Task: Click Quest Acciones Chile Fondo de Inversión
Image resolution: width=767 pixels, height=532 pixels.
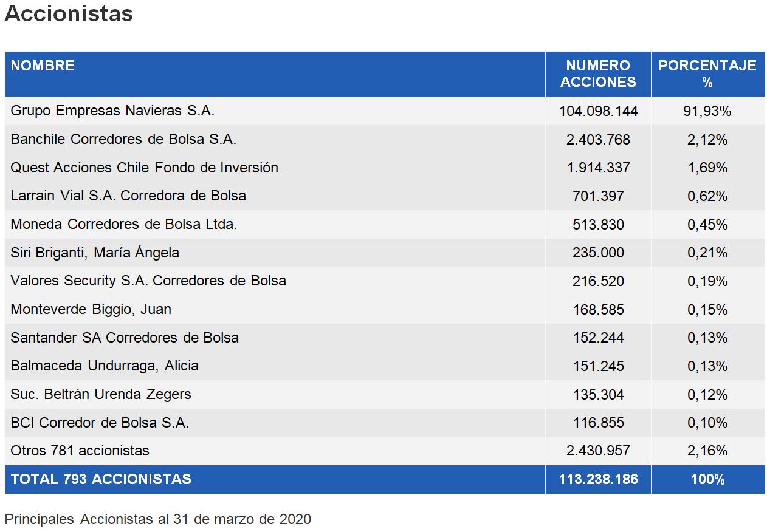Action: (x=144, y=168)
